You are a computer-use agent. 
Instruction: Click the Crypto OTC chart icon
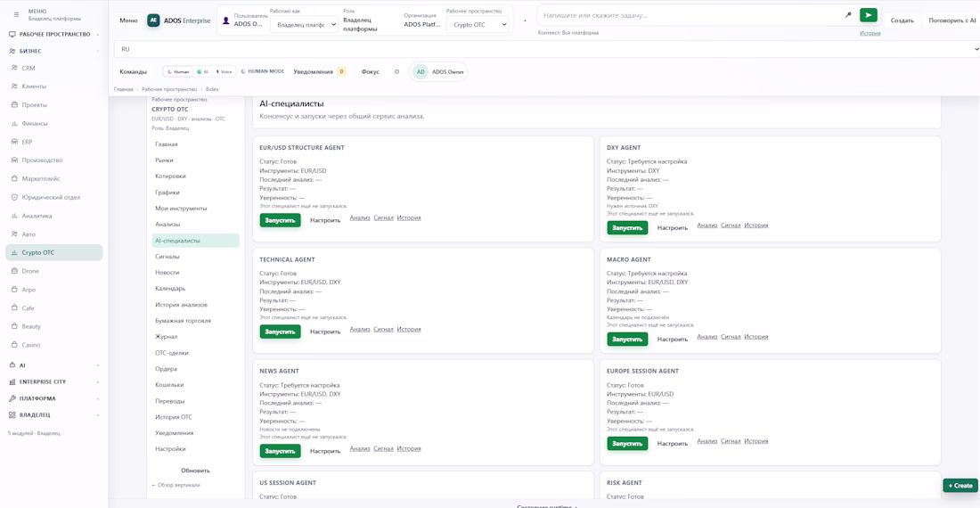click(x=14, y=252)
